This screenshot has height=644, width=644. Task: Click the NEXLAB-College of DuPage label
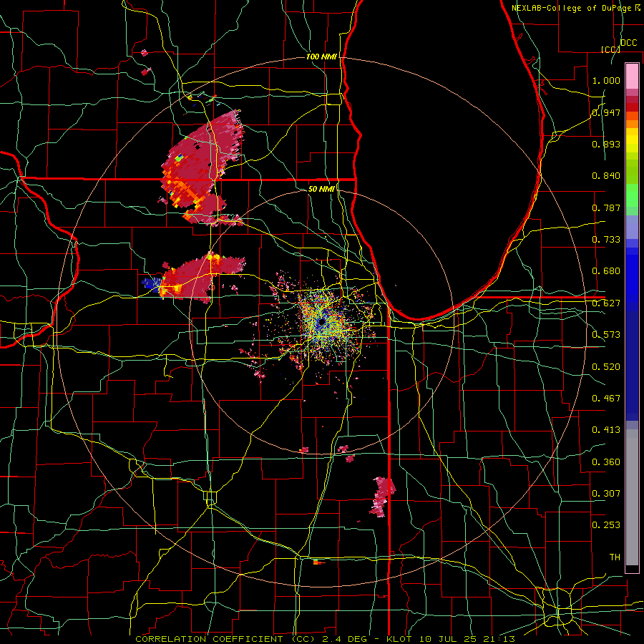tap(572, 8)
